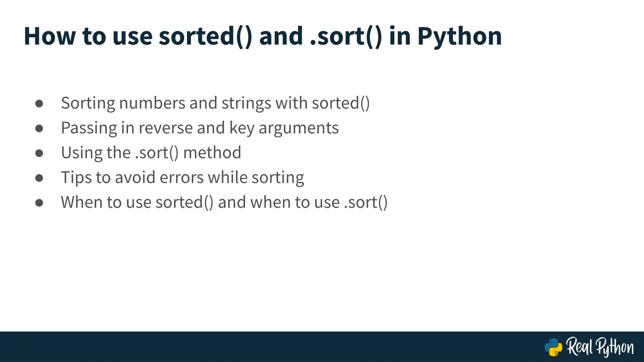Click the word 'method' in third bullet
The width and height of the screenshot is (644, 362).
[x=212, y=153]
